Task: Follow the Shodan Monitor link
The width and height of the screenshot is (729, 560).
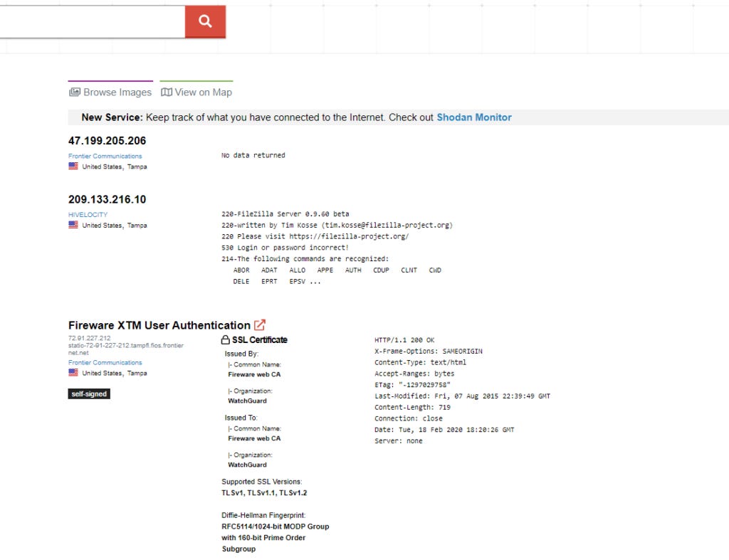Action: (x=473, y=117)
